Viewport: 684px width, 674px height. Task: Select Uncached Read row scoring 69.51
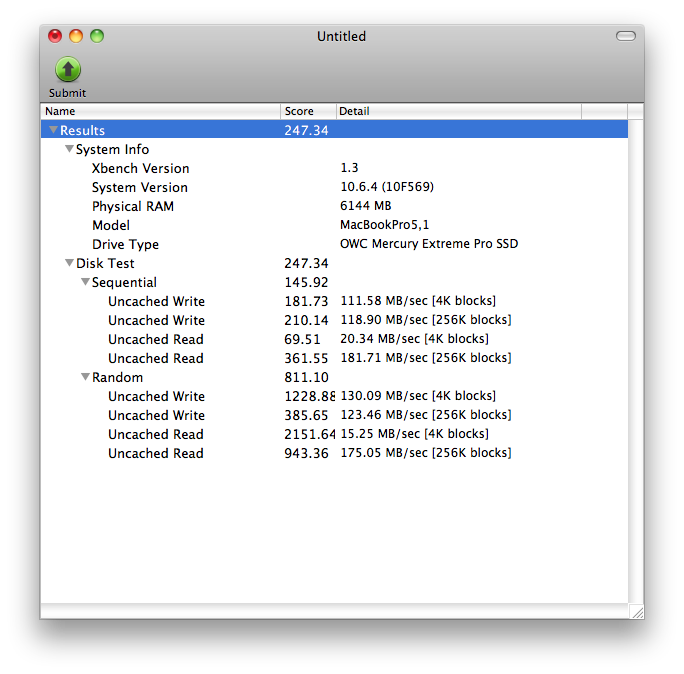[334, 339]
